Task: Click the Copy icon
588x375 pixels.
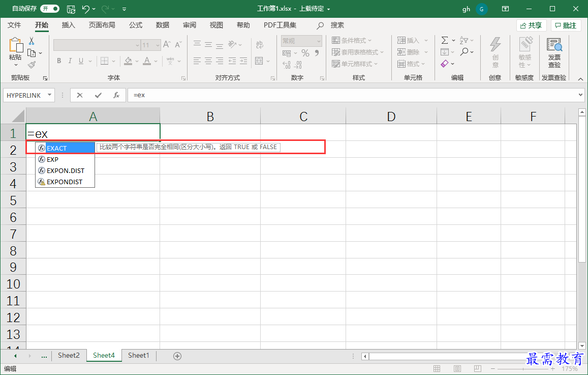Action: point(32,53)
